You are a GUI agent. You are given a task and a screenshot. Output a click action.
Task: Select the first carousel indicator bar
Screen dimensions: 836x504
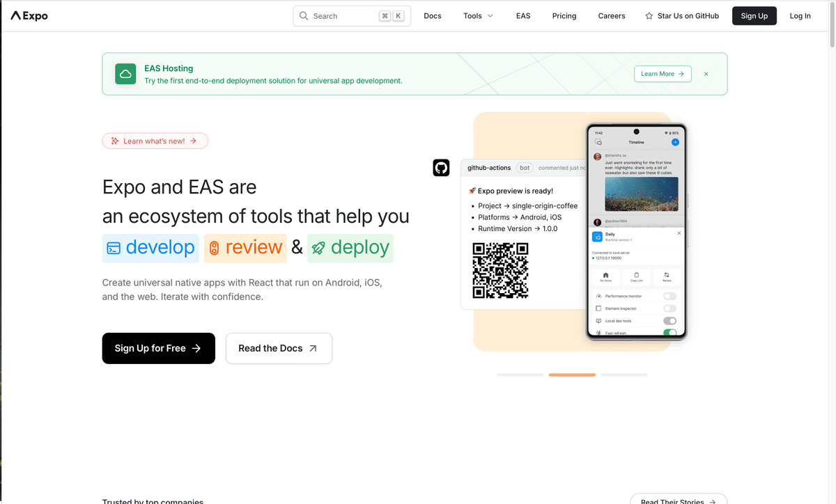[x=520, y=375]
